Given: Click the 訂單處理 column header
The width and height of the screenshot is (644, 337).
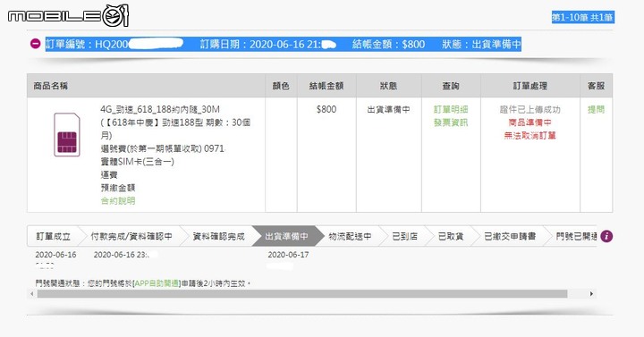Looking at the screenshot, I should [530, 86].
